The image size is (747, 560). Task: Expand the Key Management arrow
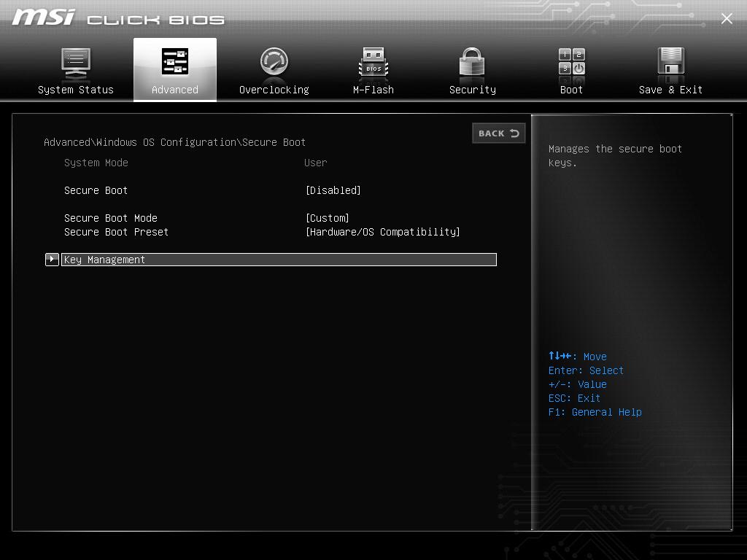52,260
